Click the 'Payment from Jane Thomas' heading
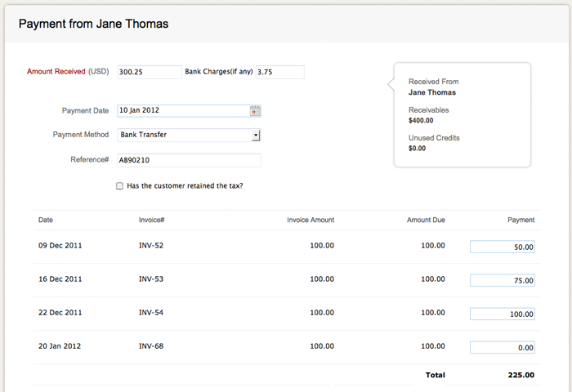This screenshot has height=392, width=572. point(93,24)
